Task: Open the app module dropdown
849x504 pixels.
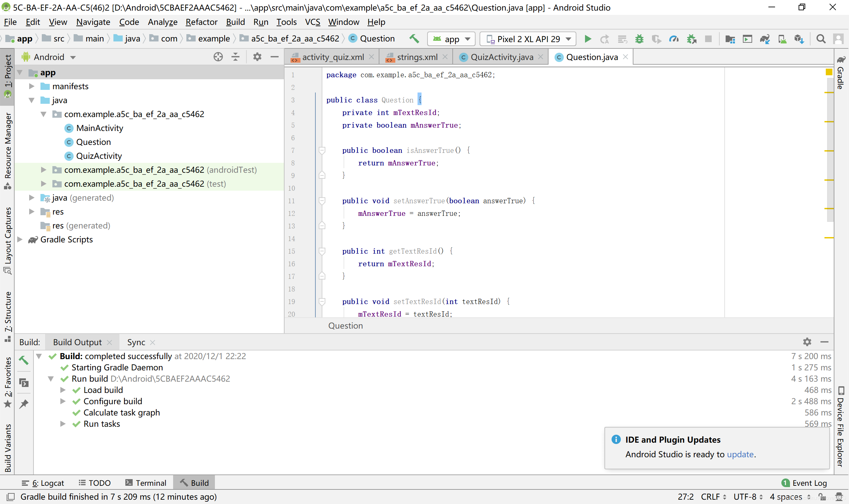Action: click(x=450, y=38)
